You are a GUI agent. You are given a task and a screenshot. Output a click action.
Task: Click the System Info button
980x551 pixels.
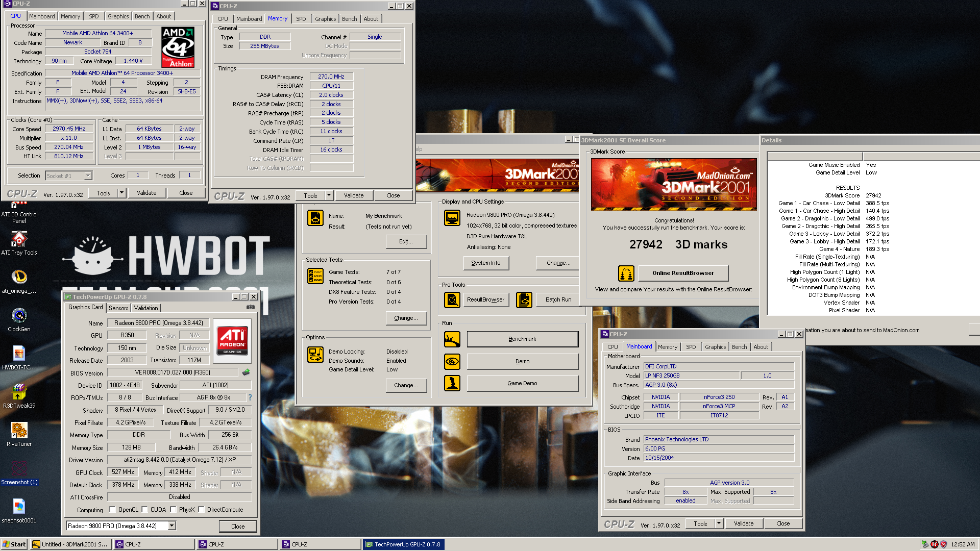pyautogui.click(x=486, y=263)
